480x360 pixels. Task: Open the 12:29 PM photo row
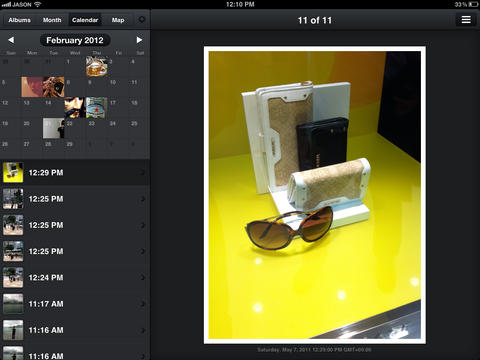pos(75,172)
